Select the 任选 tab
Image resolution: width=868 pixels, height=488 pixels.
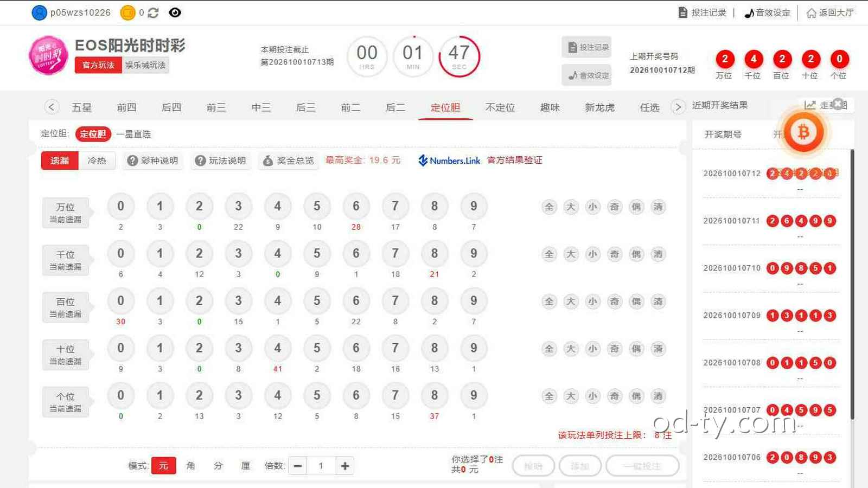[649, 107]
